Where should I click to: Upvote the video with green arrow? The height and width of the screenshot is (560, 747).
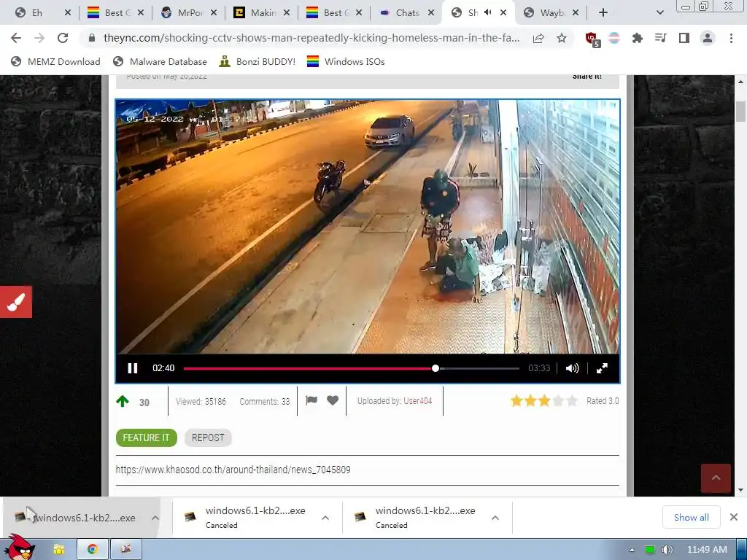123,402
